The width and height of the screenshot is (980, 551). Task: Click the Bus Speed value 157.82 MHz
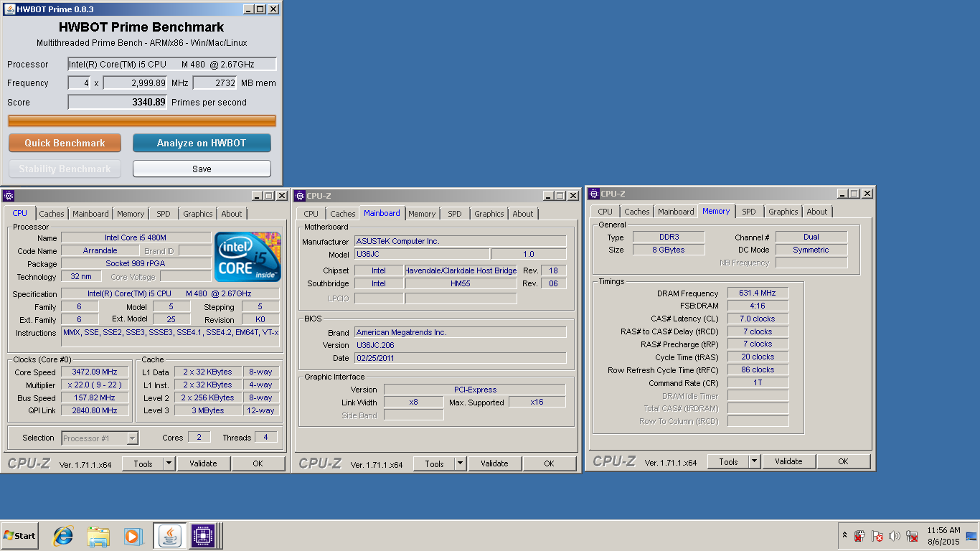[x=95, y=397]
